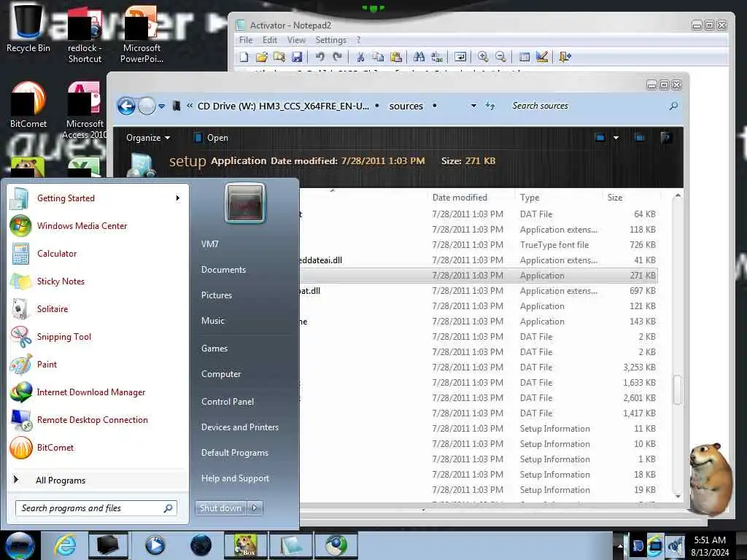
Task: Click Browse files icon in Notepad2 toolbar
Action: [279, 57]
